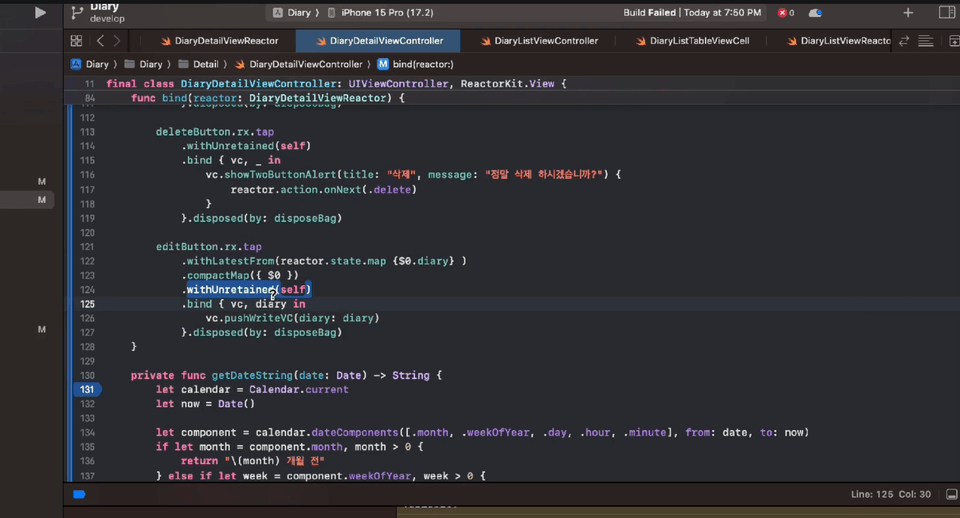960x518 pixels.
Task: Click dateComponents on line 134
Action: pos(355,433)
